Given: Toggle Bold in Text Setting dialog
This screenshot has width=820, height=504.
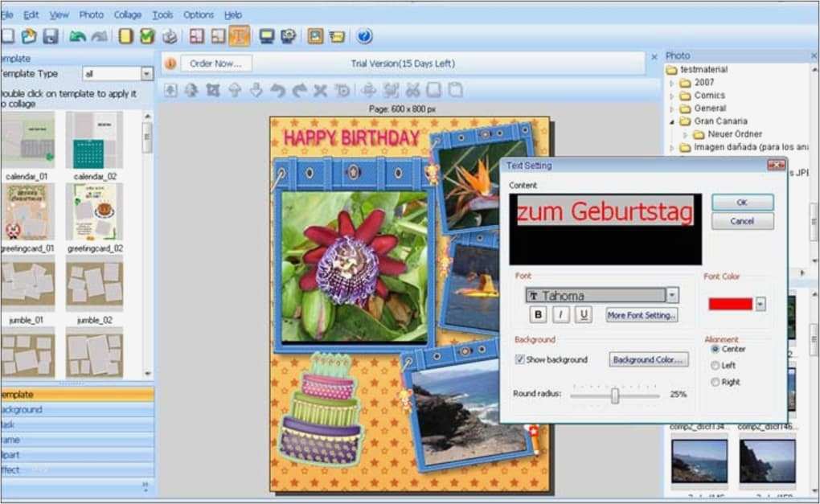Looking at the screenshot, I should pyautogui.click(x=538, y=314).
